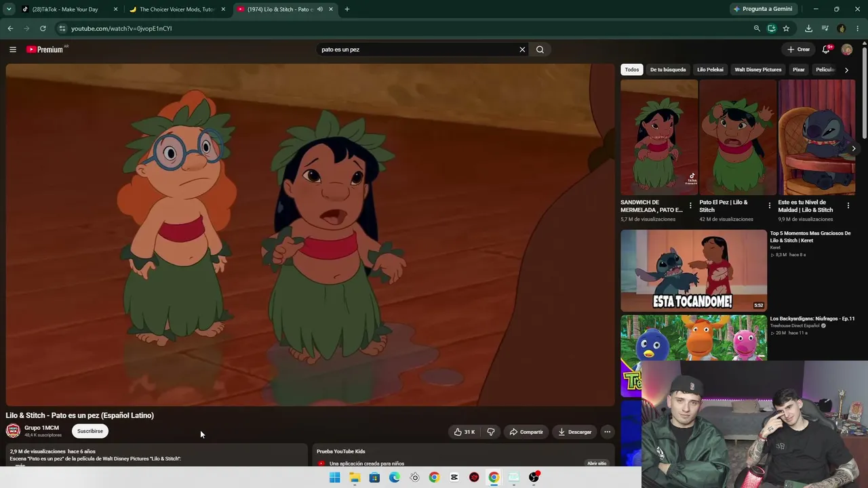Close the Lilo & Stitch tab
The width and height of the screenshot is (868, 488).
(331, 9)
